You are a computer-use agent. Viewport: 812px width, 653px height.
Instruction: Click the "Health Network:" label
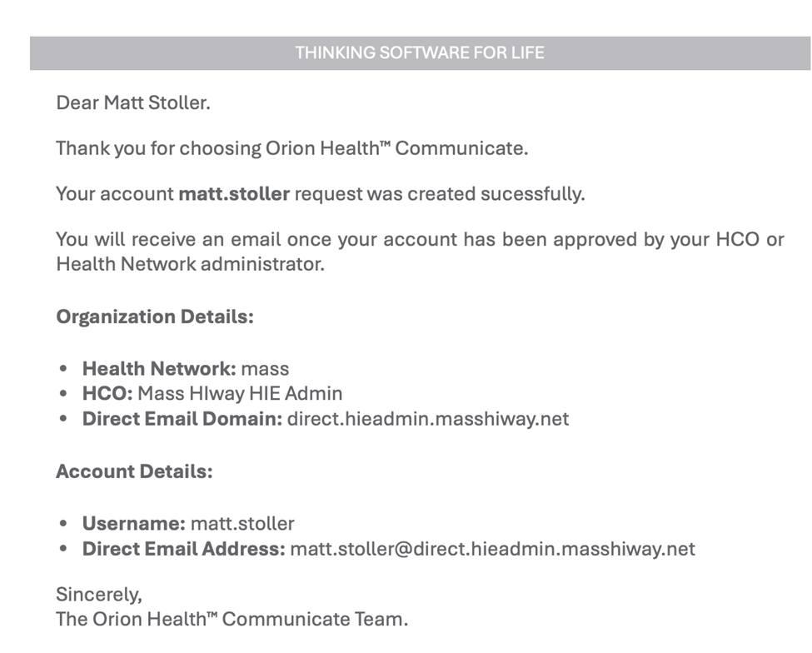click(x=159, y=369)
